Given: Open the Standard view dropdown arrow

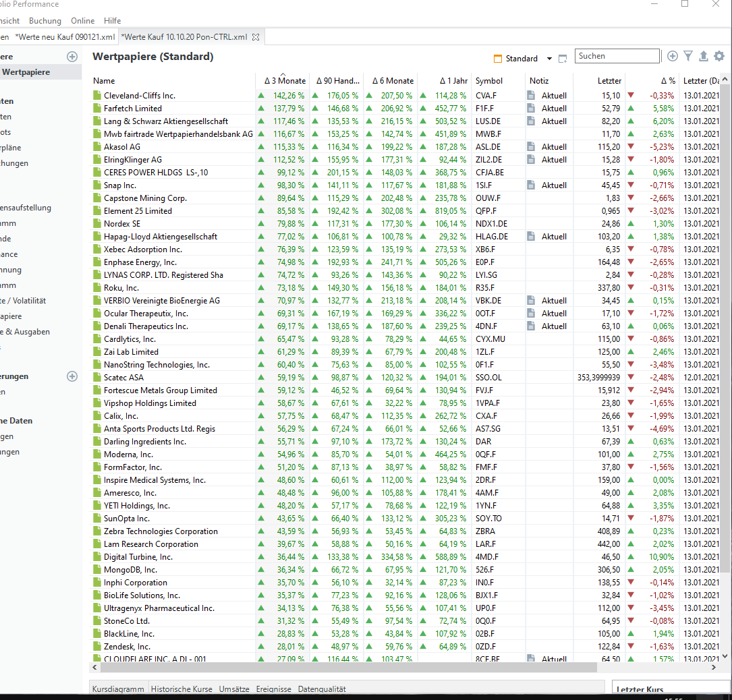Looking at the screenshot, I should tap(549, 59).
